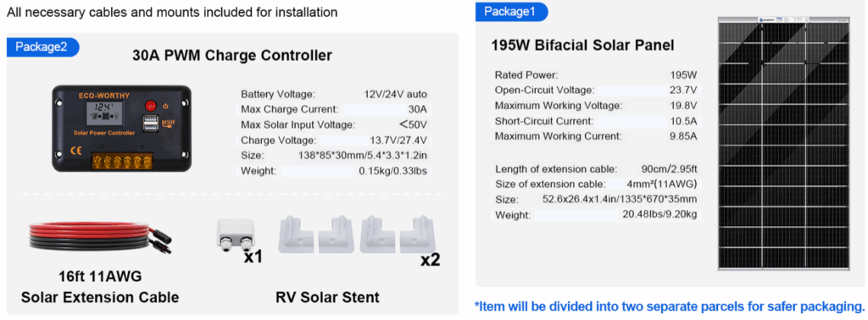Click the cable entry gland image
Image resolution: width=868 pixels, height=320 pixels.
point(235,236)
